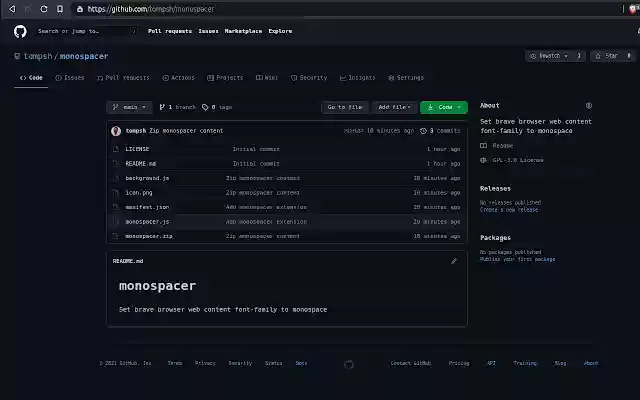Open the Zip monospacer content commit message
Image resolution: width=640 pixels, height=400 pixels.
pos(186,131)
